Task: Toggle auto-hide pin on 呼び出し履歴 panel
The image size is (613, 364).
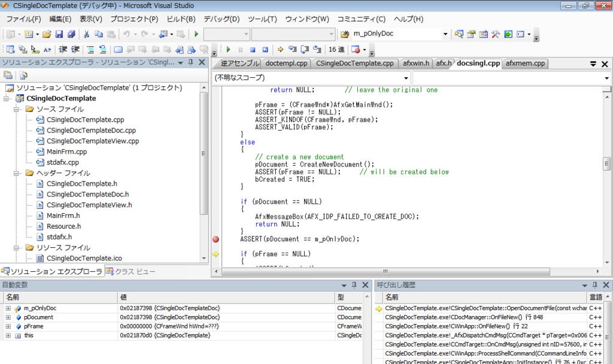Action: [x=595, y=285]
